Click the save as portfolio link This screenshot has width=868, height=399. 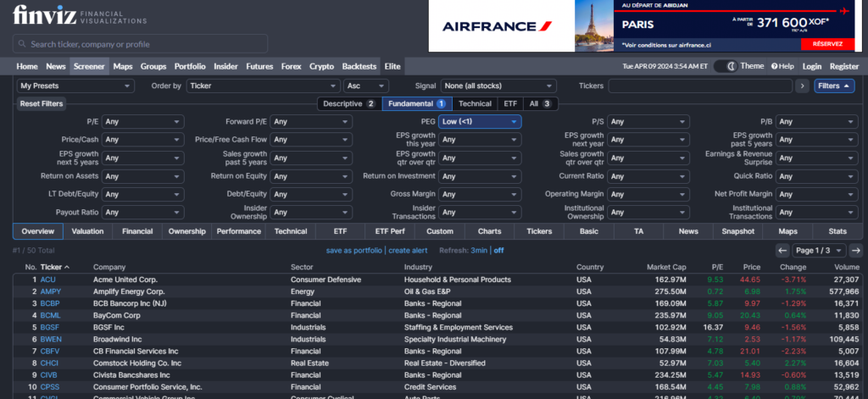pyautogui.click(x=354, y=251)
